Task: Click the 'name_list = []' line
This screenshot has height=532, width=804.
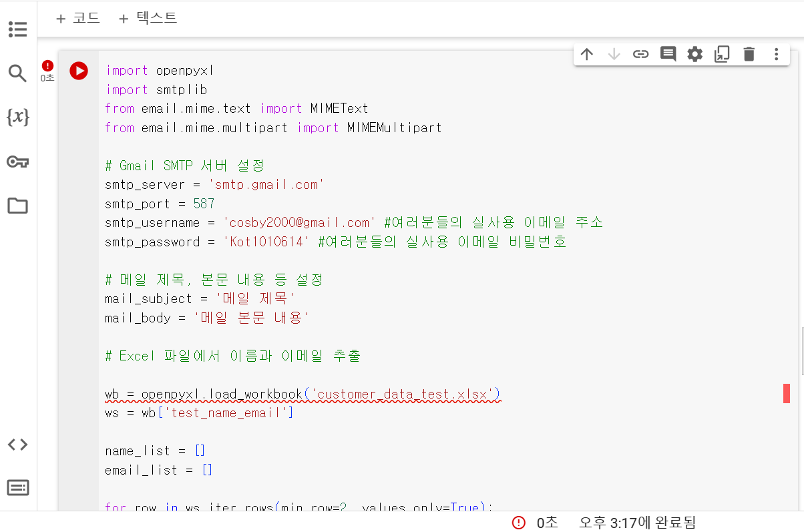Action: (155, 451)
